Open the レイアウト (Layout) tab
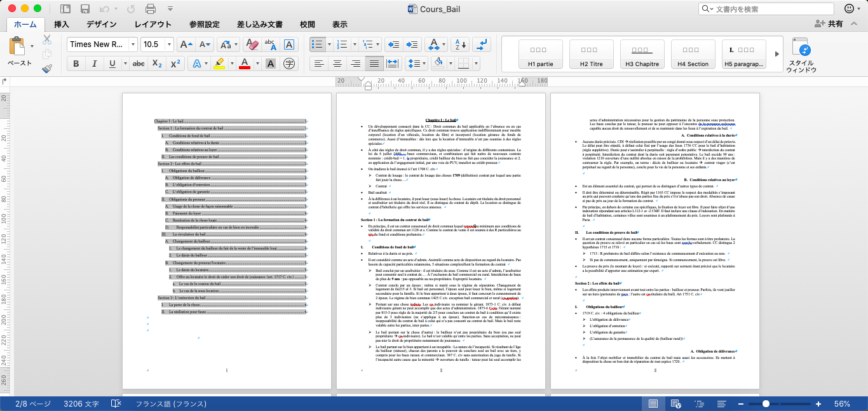Screen dimensions: 868x411 pos(153,25)
